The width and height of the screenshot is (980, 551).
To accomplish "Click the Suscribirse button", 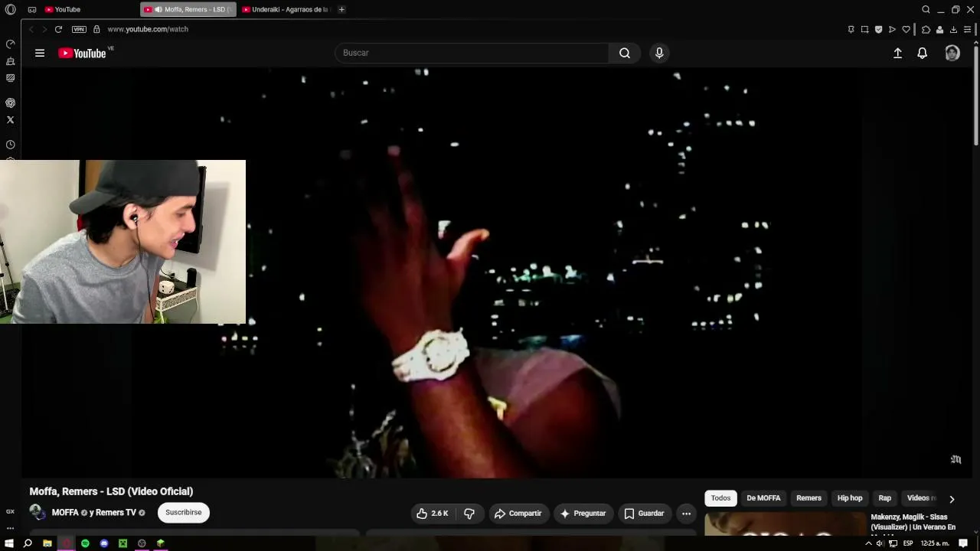I will (184, 512).
